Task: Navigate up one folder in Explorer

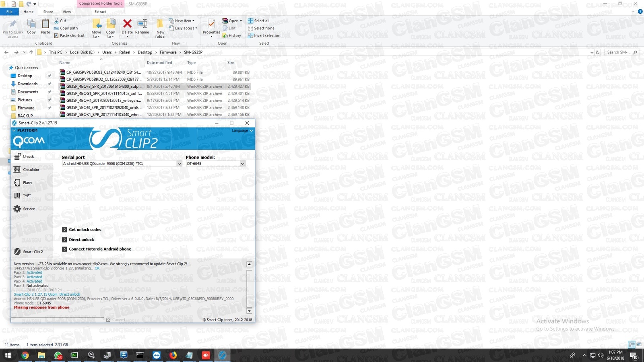Action: (x=31, y=52)
